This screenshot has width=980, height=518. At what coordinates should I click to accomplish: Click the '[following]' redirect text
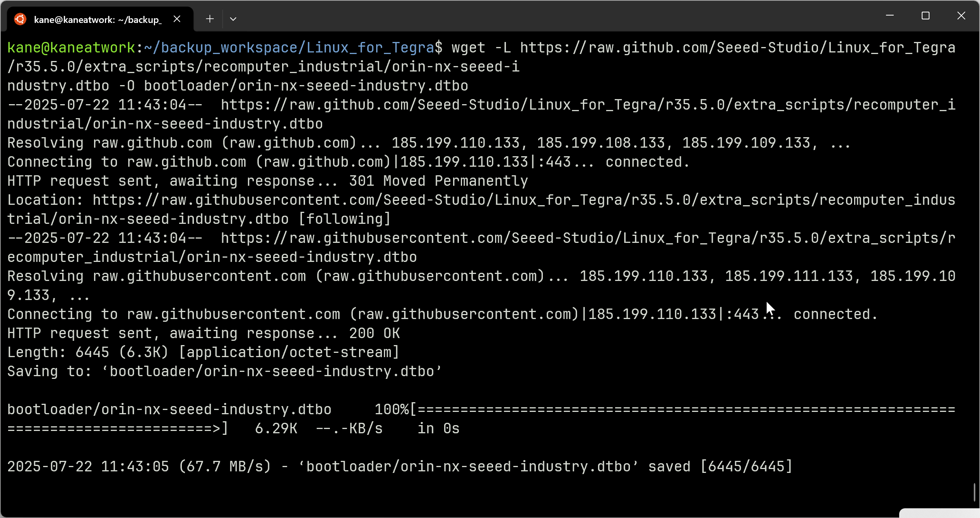(x=345, y=219)
